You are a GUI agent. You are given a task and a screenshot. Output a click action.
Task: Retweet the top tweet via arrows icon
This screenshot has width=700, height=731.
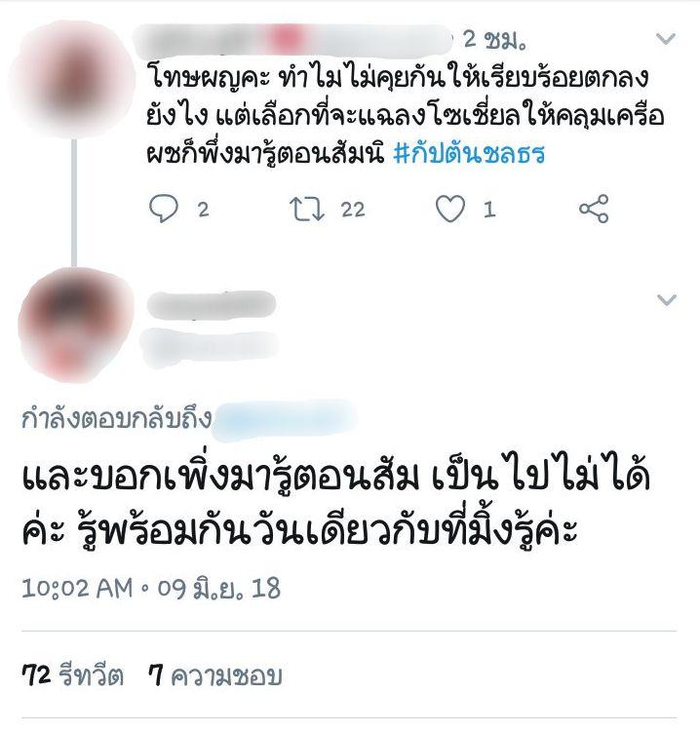pyautogui.click(x=306, y=209)
